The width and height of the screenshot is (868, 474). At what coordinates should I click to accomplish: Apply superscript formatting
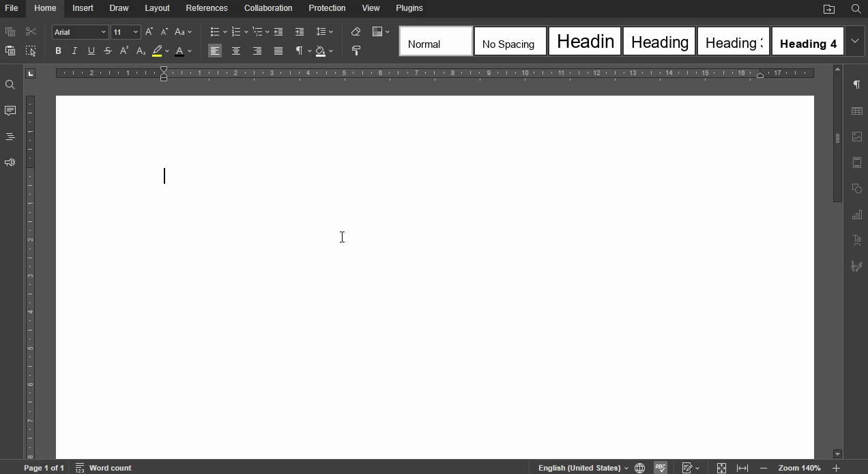[124, 51]
